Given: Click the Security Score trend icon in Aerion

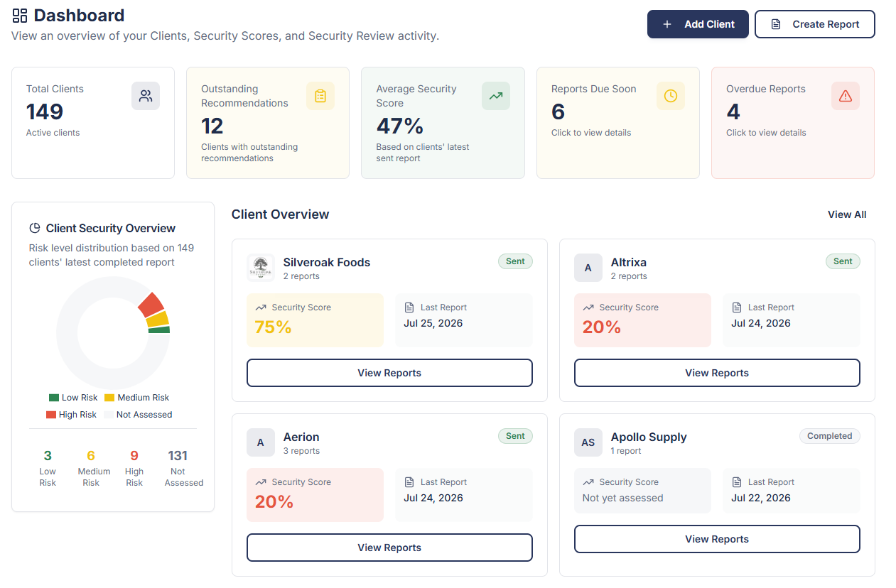Looking at the screenshot, I should pyautogui.click(x=261, y=482).
